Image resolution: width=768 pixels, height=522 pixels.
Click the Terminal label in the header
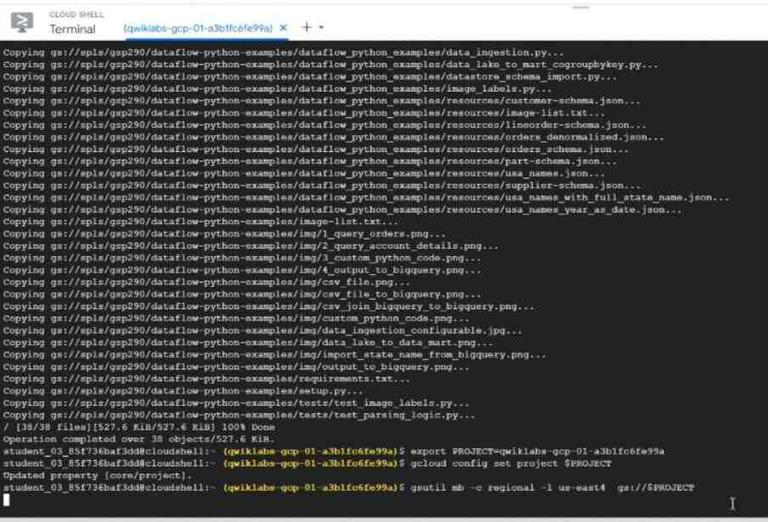pyautogui.click(x=72, y=29)
